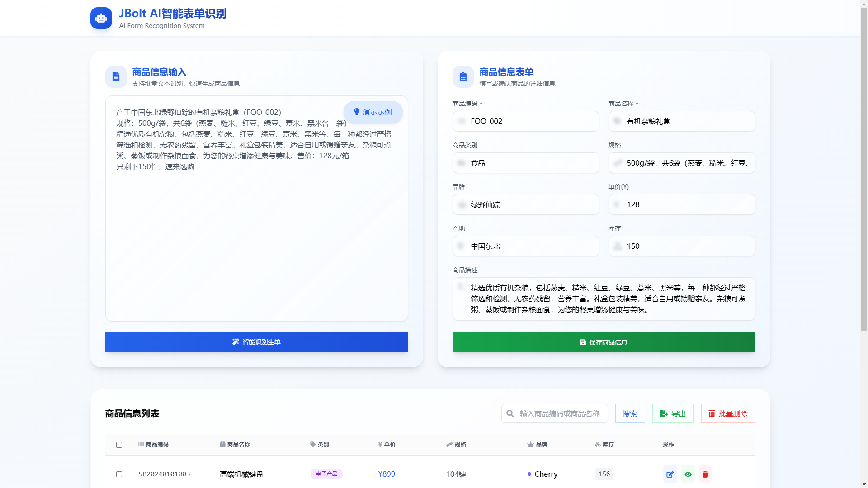This screenshot has width=868, height=488.
Task: Click the 导出 export button
Action: [673, 413]
